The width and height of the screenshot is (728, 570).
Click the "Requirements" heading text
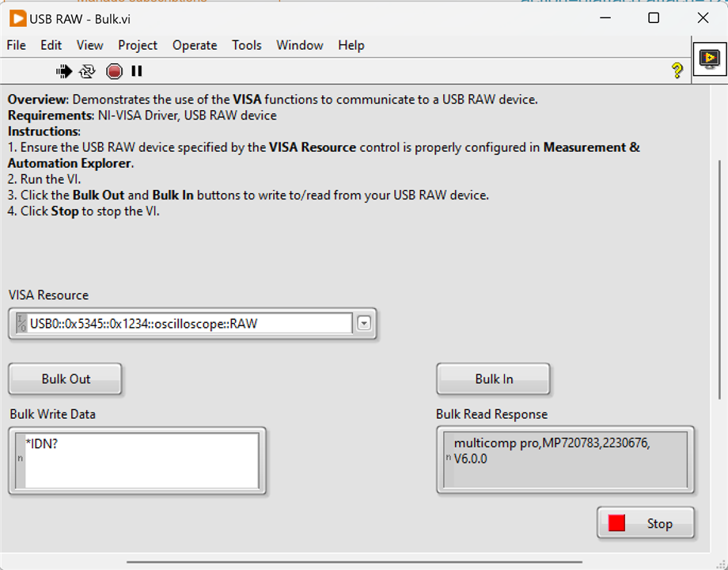tap(51, 116)
